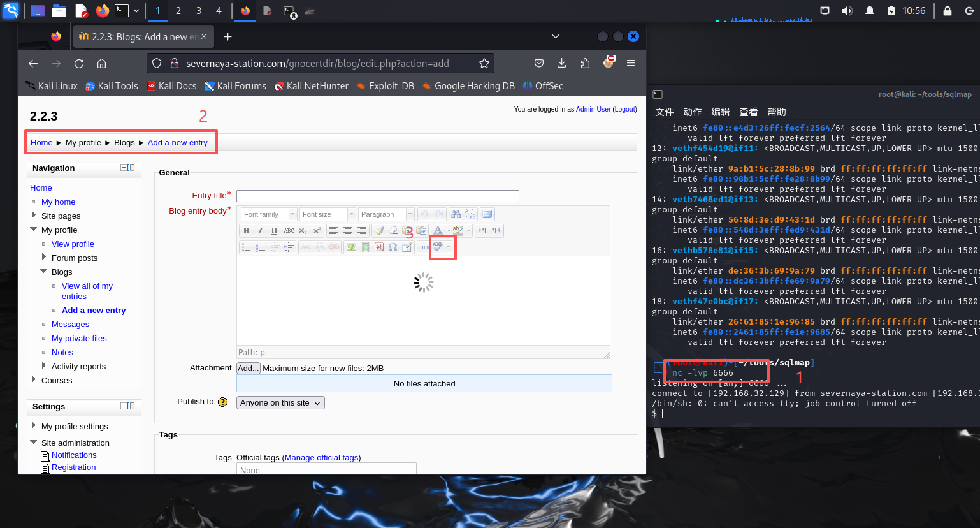Insert non-breaking space character icon
The image size is (980, 528).
pos(379,247)
